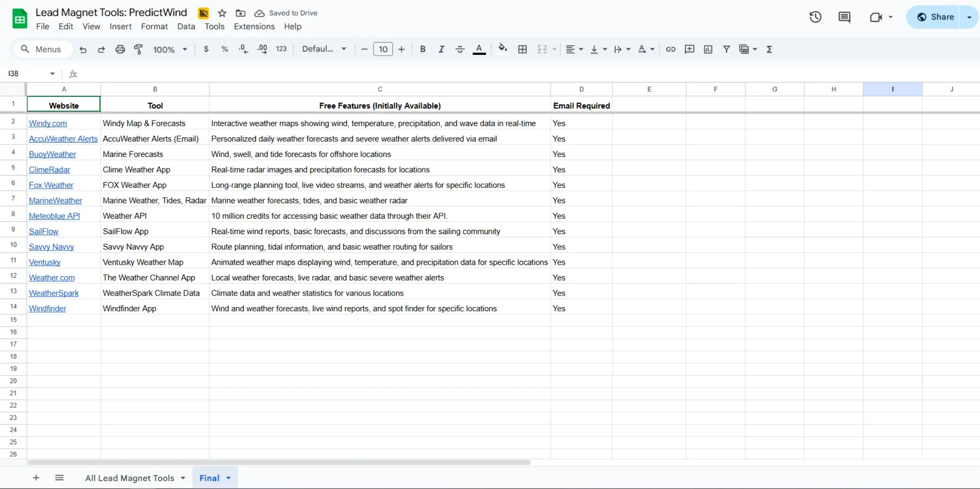This screenshot has height=489, width=980.
Task: Open the Extensions menu
Action: pyautogui.click(x=254, y=26)
